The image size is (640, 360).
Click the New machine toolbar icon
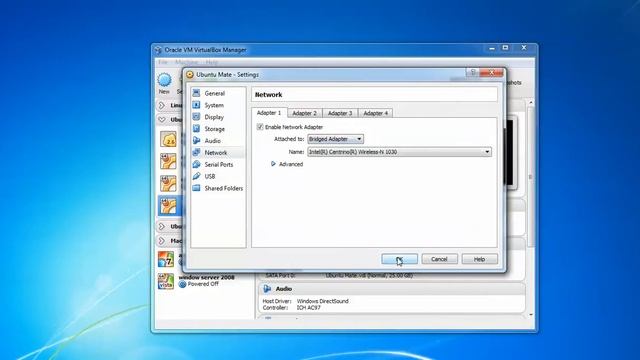(164, 80)
